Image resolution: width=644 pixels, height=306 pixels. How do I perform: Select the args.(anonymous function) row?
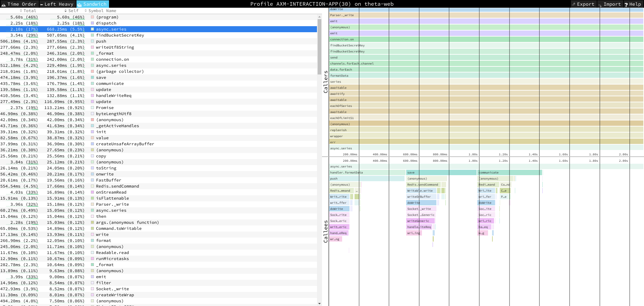tap(158, 222)
